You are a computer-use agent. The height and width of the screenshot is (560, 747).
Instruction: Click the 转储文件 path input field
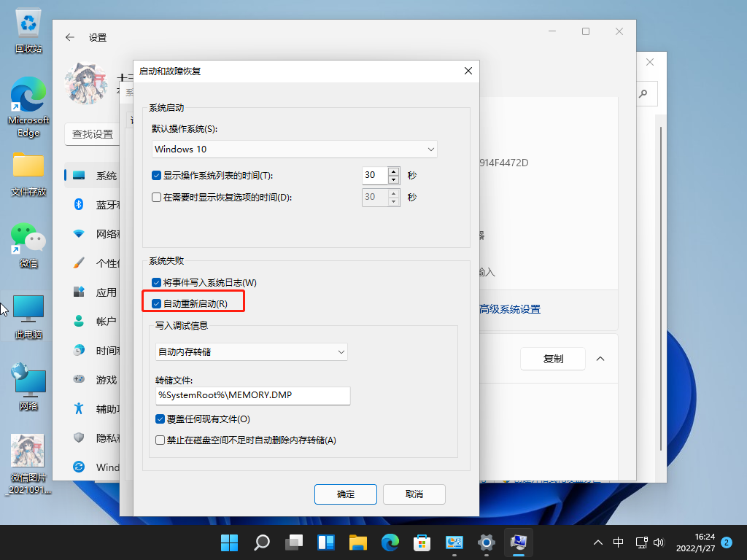tap(252, 395)
